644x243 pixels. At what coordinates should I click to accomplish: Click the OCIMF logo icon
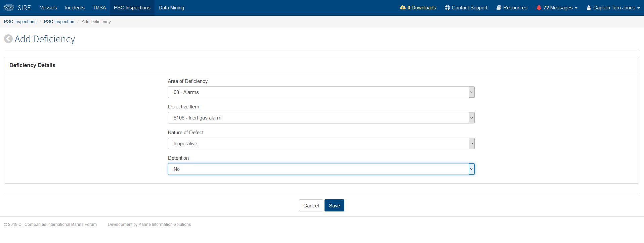pos(9,7)
